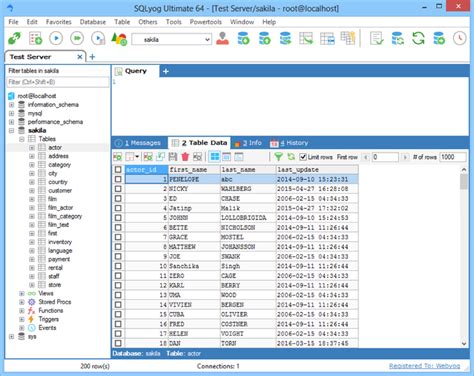
Task: Add a new query tab with plus button
Action: click(x=166, y=71)
